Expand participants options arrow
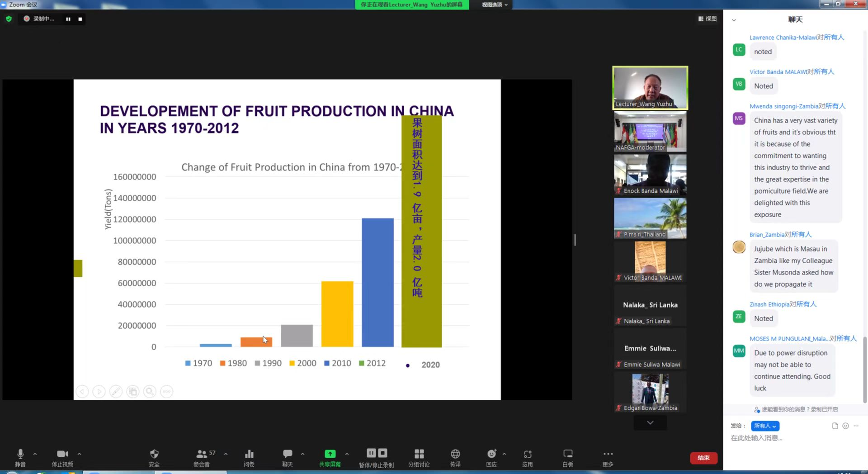 coord(226,454)
